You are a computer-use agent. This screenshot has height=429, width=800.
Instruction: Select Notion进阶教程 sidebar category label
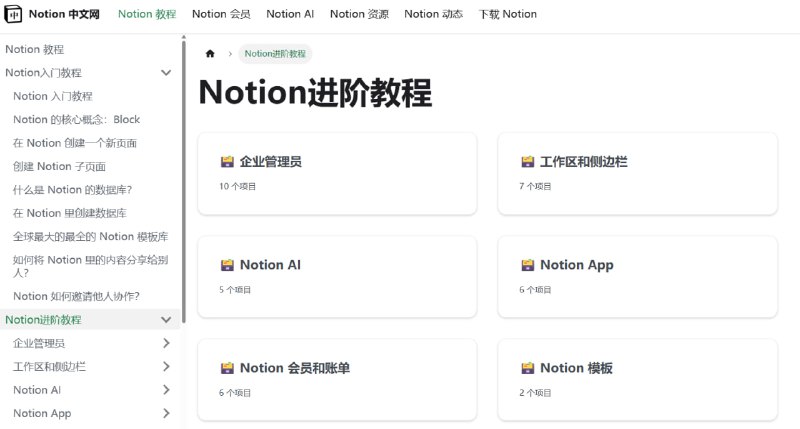[43, 320]
